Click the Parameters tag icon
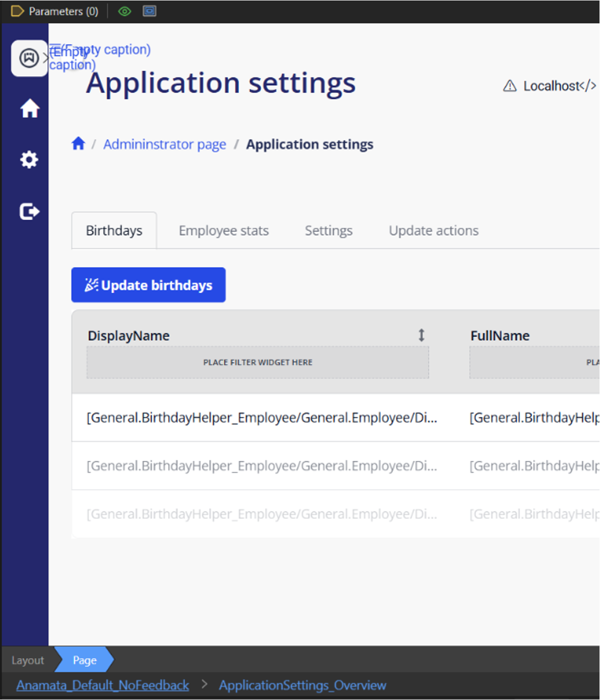The height and width of the screenshot is (700, 600). [x=17, y=11]
